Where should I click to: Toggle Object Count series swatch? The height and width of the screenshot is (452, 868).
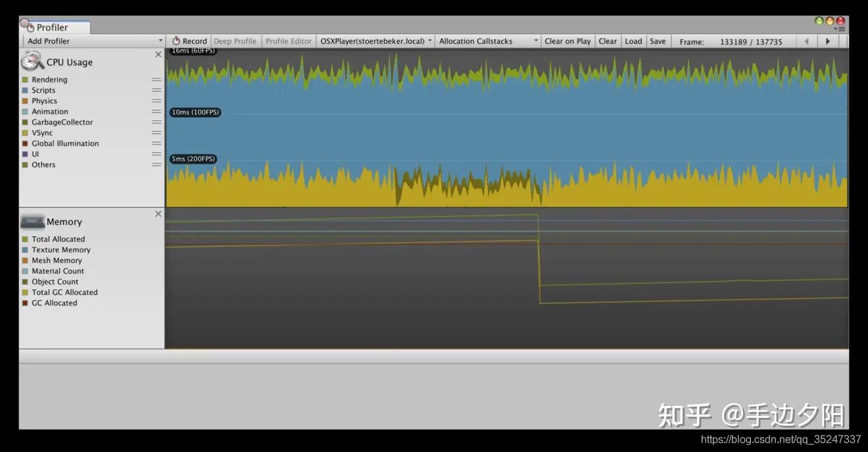tap(25, 282)
